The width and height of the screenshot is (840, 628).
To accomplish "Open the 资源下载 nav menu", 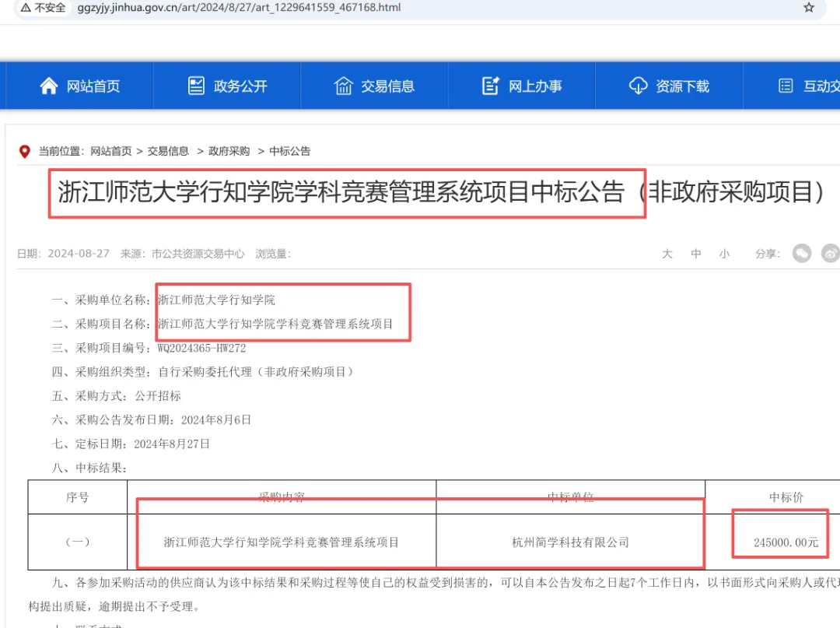I will (669, 86).
